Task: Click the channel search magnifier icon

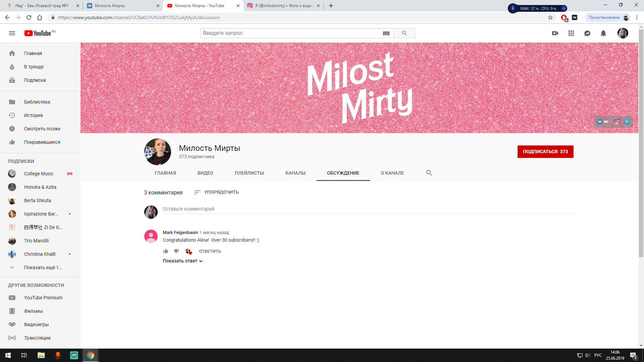Action: point(429,173)
